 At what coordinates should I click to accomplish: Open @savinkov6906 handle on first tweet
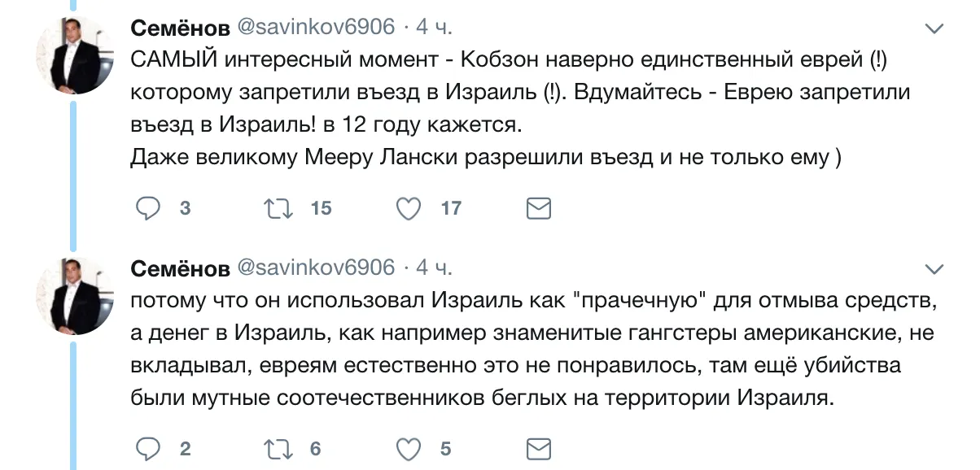pos(316,28)
